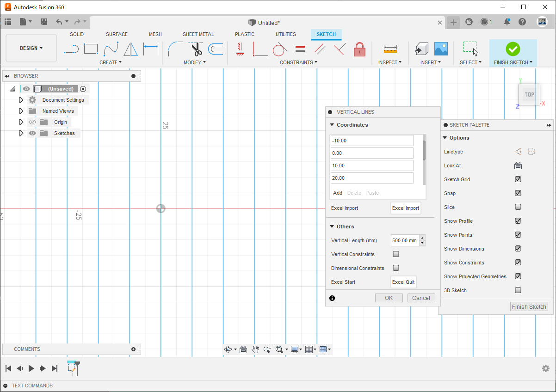This screenshot has height=392, width=556.
Task: Toggle the Show Dimensions checkbox
Action: click(x=518, y=249)
